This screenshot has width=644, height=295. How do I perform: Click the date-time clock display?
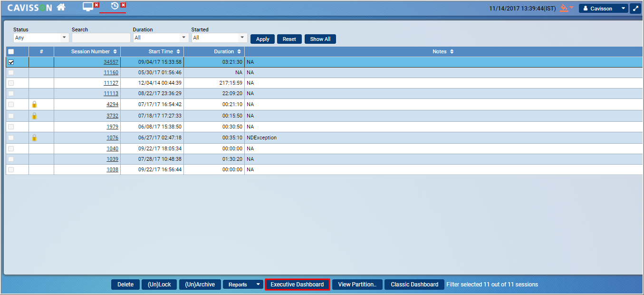click(x=522, y=9)
